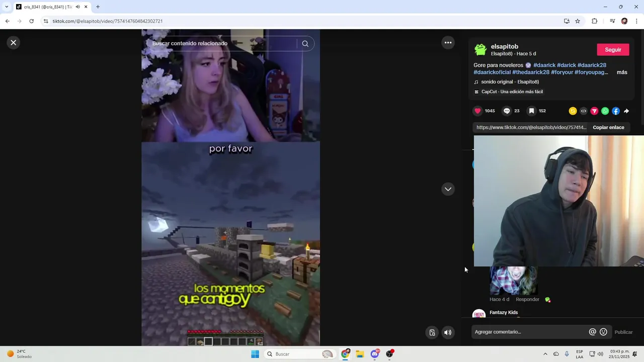
Task: Open the #daarick28 hashtag
Action: click(x=592, y=65)
